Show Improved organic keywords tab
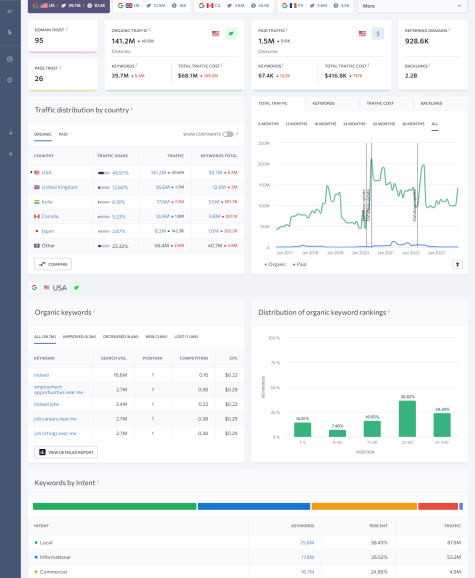 coord(79,337)
